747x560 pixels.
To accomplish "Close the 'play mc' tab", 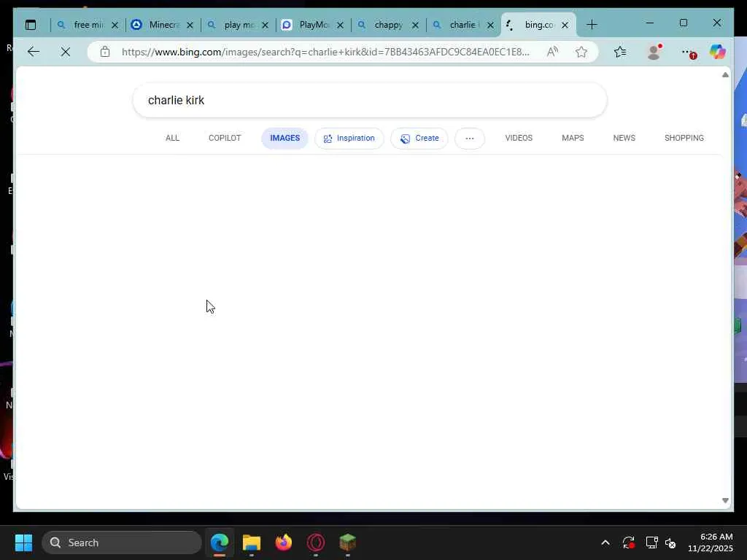I will 265,26.
